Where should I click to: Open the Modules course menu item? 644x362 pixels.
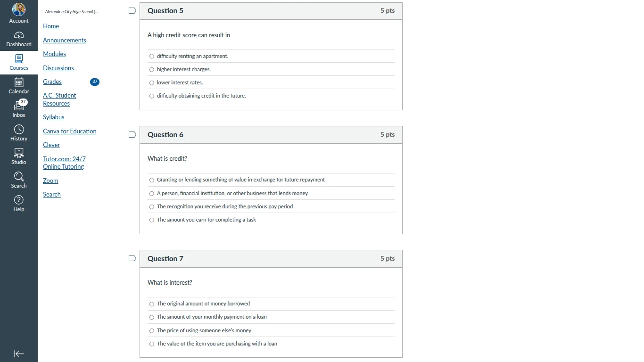click(x=54, y=54)
